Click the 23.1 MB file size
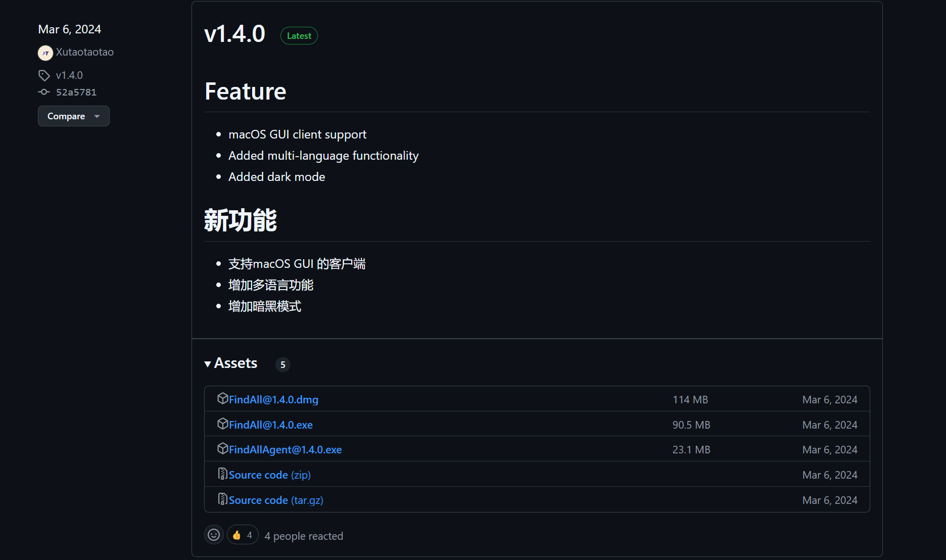The width and height of the screenshot is (946, 560). click(691, 450)
